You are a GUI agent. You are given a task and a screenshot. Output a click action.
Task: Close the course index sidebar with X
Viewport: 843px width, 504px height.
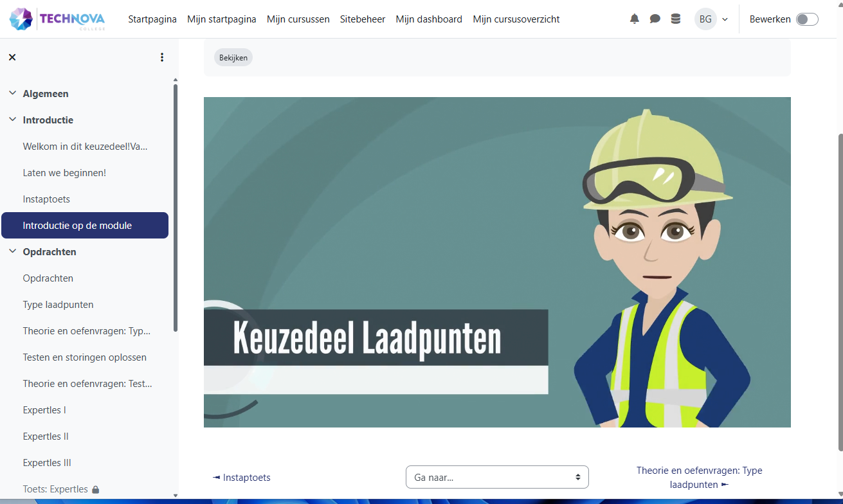(x=12, y=57)
